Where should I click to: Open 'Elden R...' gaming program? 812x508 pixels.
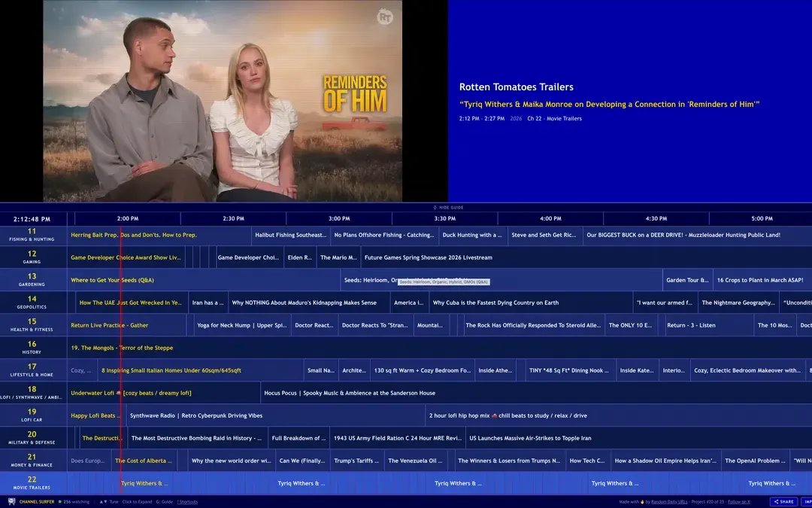coord(300,257)
